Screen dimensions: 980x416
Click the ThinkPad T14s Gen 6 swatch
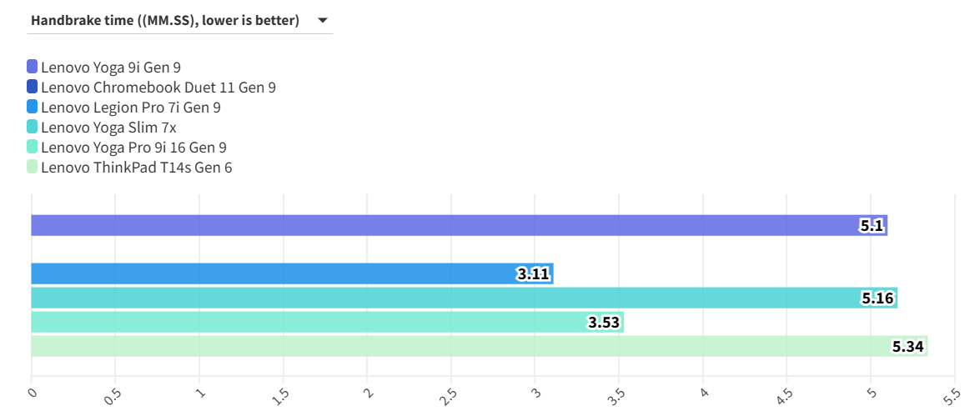pos(33,167)
